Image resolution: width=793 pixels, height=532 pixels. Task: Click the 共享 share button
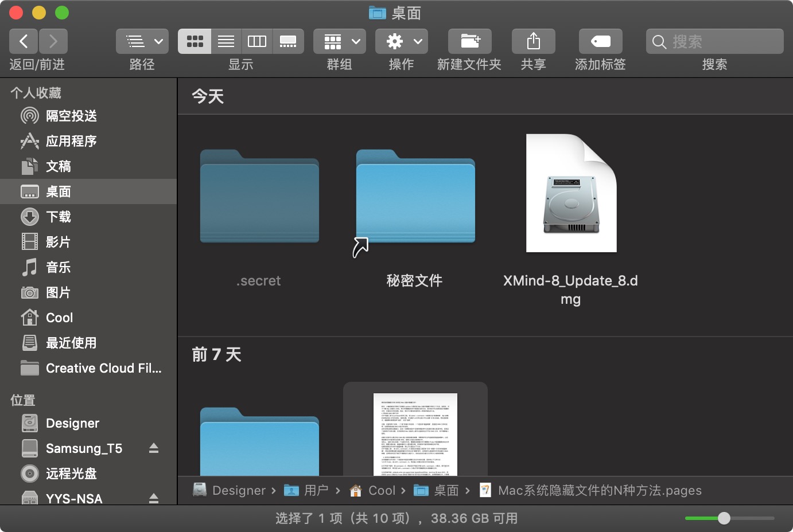click(534, 41)
